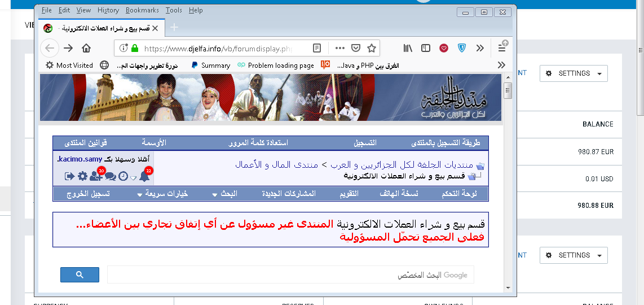Click the red heart extension icon

pyautogui.click(x=444, y=48)
